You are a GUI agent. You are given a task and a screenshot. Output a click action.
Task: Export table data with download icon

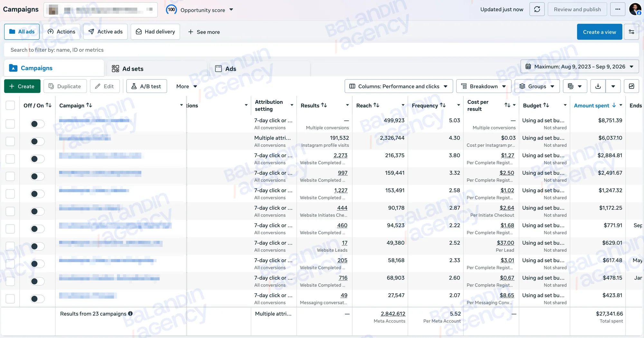click(x=598, y=86)
